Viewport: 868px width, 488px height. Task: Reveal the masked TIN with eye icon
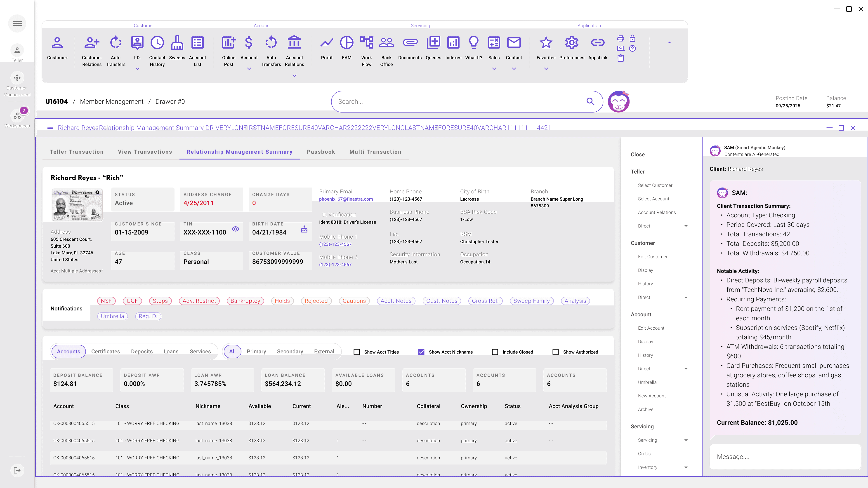(x=236, y=229)
